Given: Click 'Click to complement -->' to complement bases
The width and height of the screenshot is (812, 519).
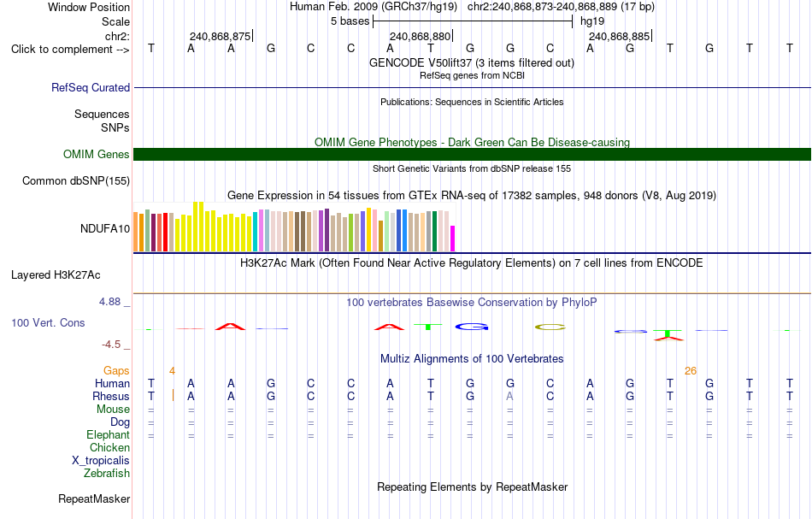Looking at the screenshot, I should tap(70, 50).
